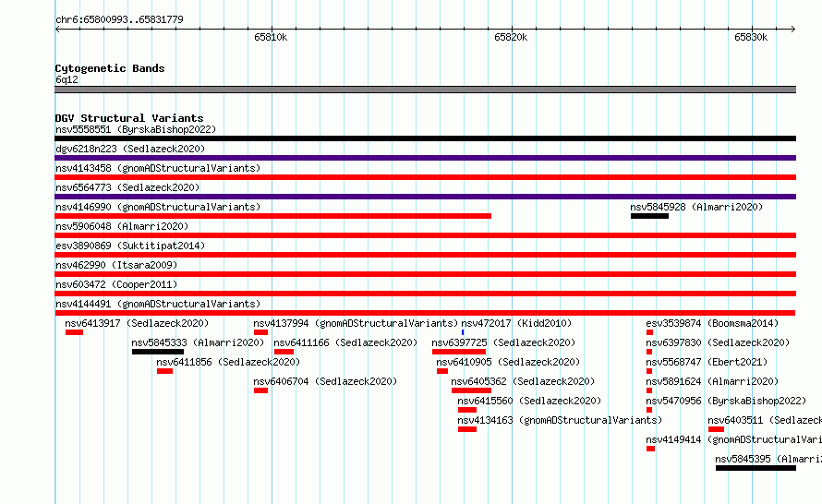This screenshot has height=504, width=822.
Task: Select the nsv5845395 black feature bar
Action: coord(756,468)
